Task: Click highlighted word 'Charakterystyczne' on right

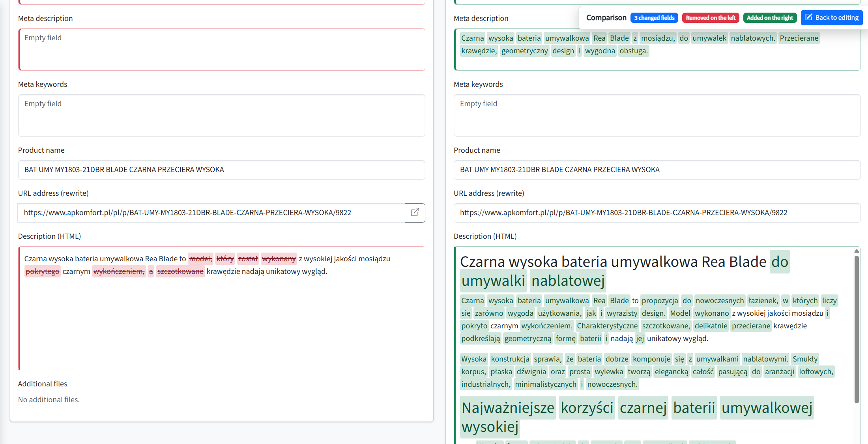Action: tap(607, 326)
